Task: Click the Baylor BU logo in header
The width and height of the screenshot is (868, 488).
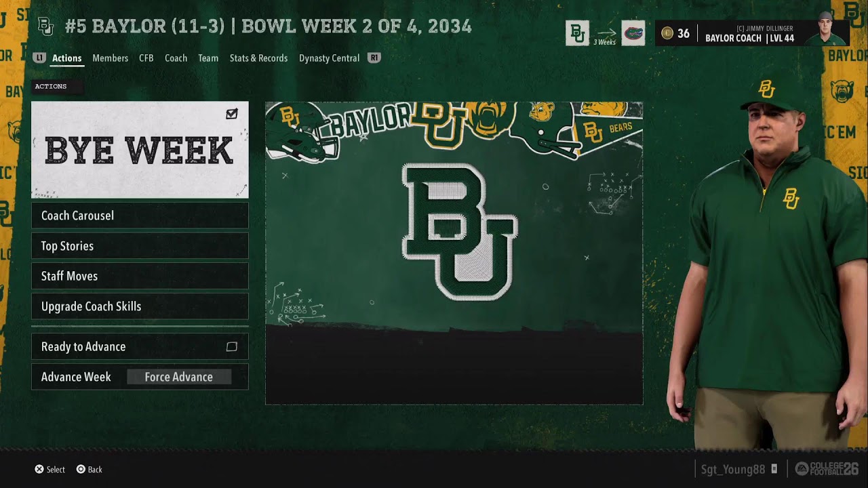Action: click(45, 26)
